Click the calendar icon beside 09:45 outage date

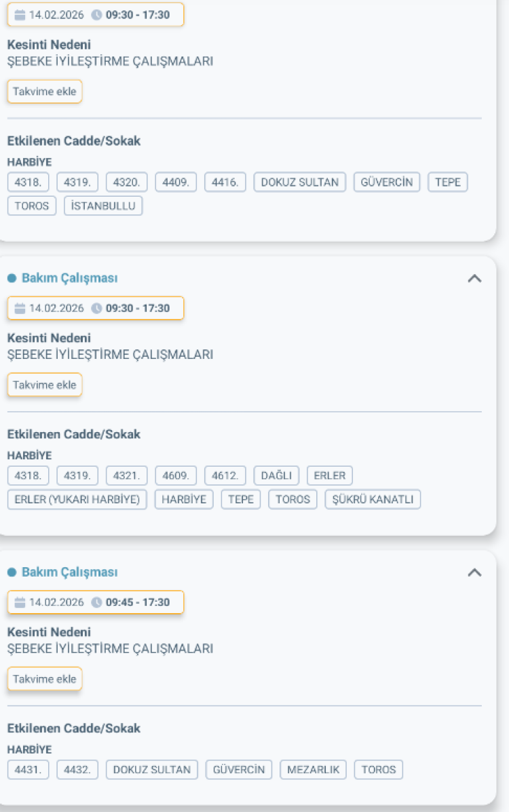click(x=20, y=602)
